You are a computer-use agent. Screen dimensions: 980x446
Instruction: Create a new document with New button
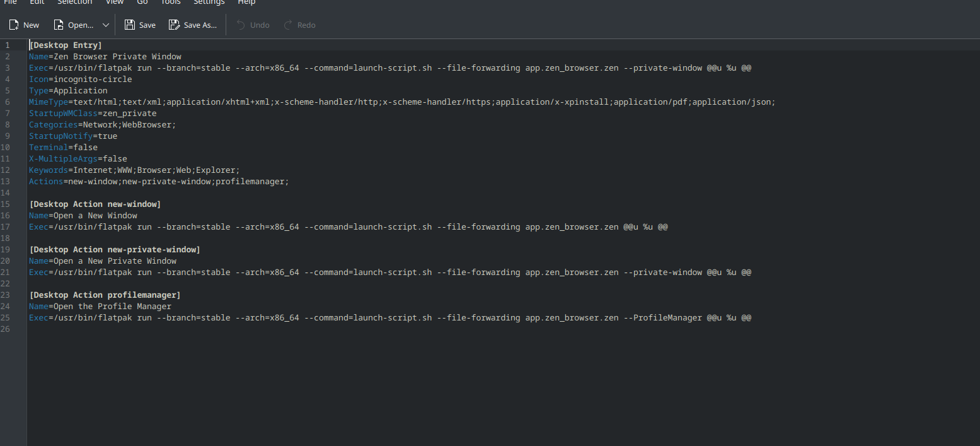(24, 25)
